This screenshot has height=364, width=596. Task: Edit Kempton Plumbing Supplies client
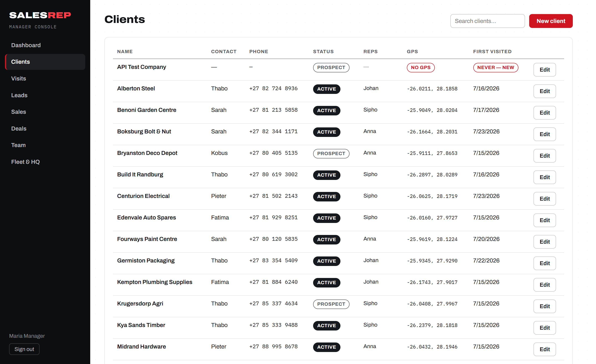click(x=544, y=285)
